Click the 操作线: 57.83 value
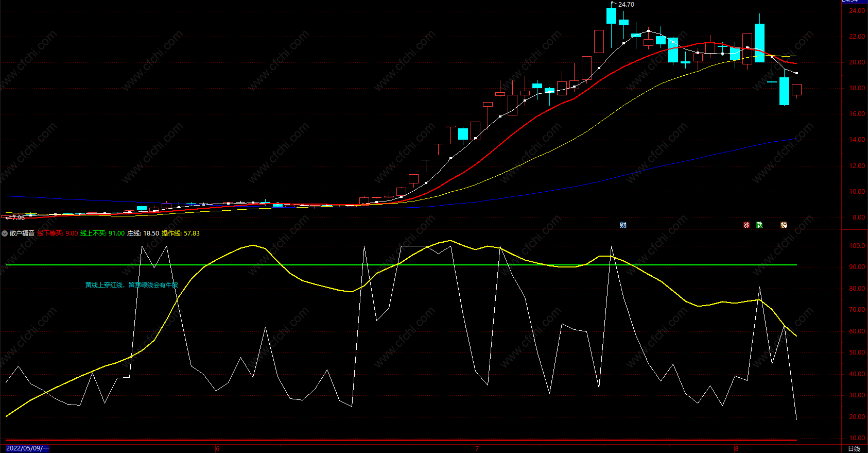The height and width of the screenshot is (453, 868). 181,233
